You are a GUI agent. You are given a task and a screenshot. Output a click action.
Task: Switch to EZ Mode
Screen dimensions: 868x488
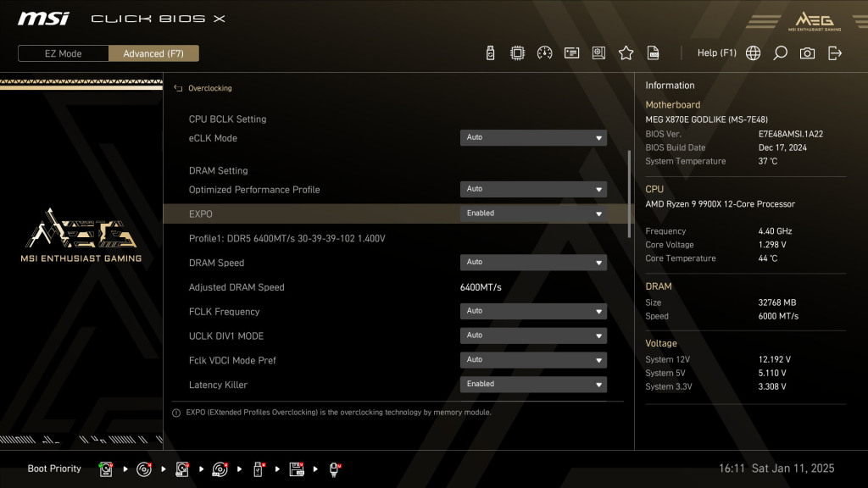(63, 53)
